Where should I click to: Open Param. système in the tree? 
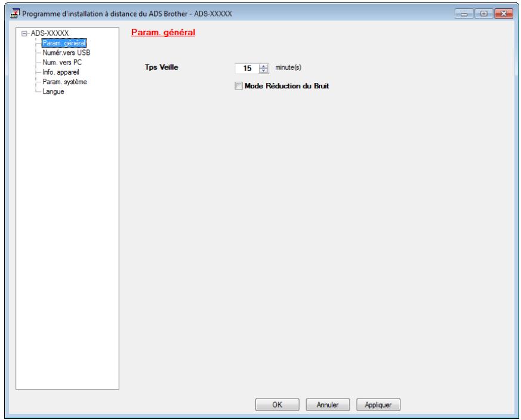pyautogui.click(x=65, y=82)
